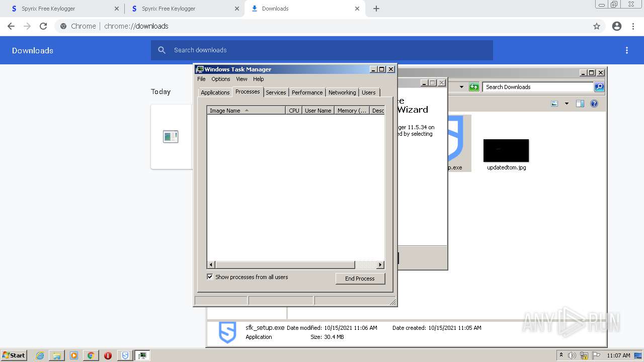This screenshot has height=362, width=644.
Task: Click the volume speaker tray icon
Action: click(x=572, y=355)
